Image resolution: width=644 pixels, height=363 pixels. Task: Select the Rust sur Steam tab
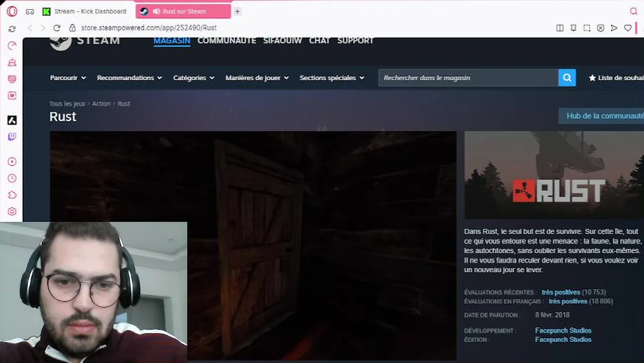(184, 11)
